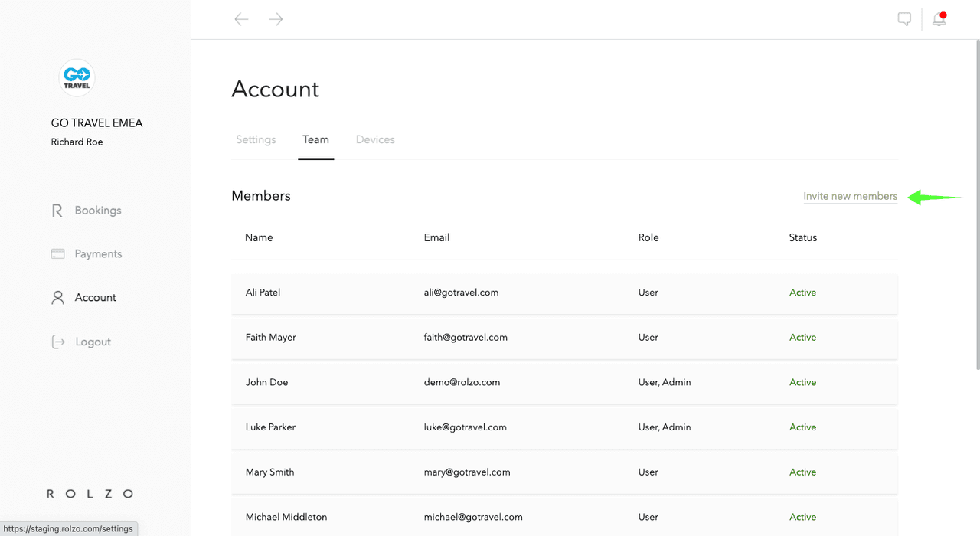
Task: Click the Bookings R icon
Action: pyautogui.click(x=57, y=211)
